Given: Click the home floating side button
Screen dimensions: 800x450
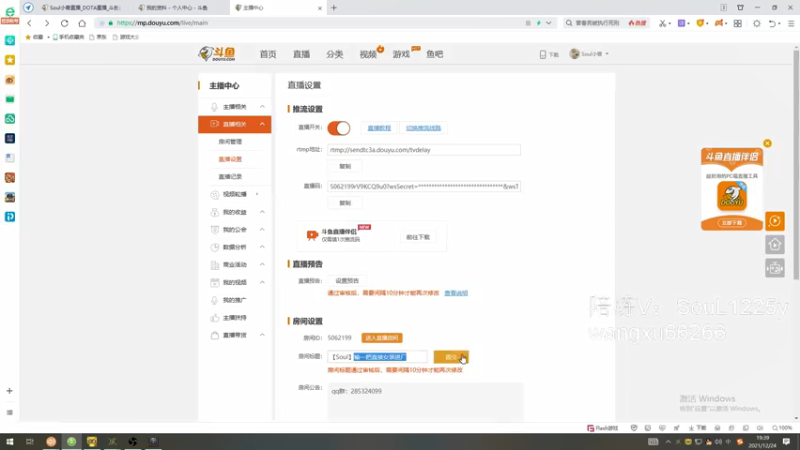Looking at the screenshot, I should click(x=774, y=244).
